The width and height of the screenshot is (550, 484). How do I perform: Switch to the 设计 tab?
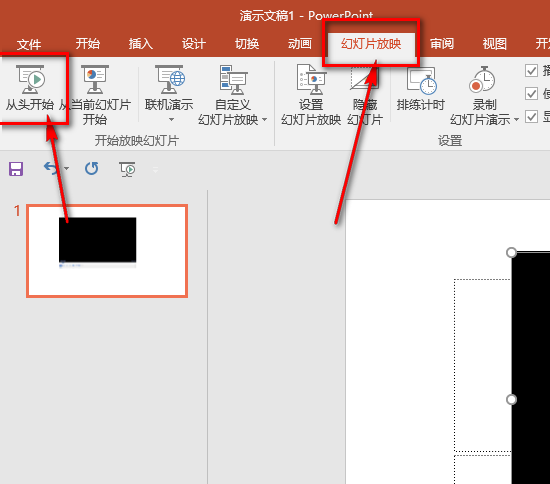tap(194, 44)
